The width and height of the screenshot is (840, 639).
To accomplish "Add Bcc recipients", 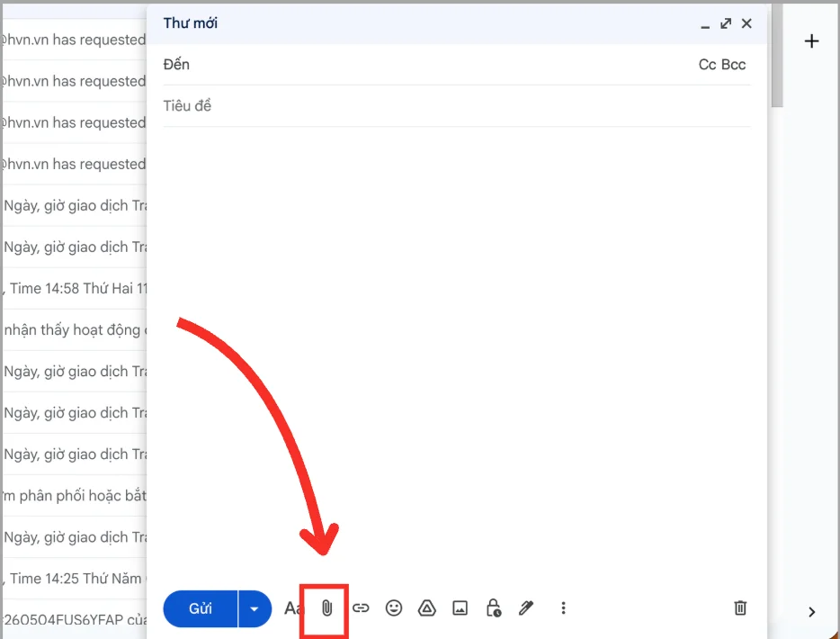I will (x=733, y=64).
